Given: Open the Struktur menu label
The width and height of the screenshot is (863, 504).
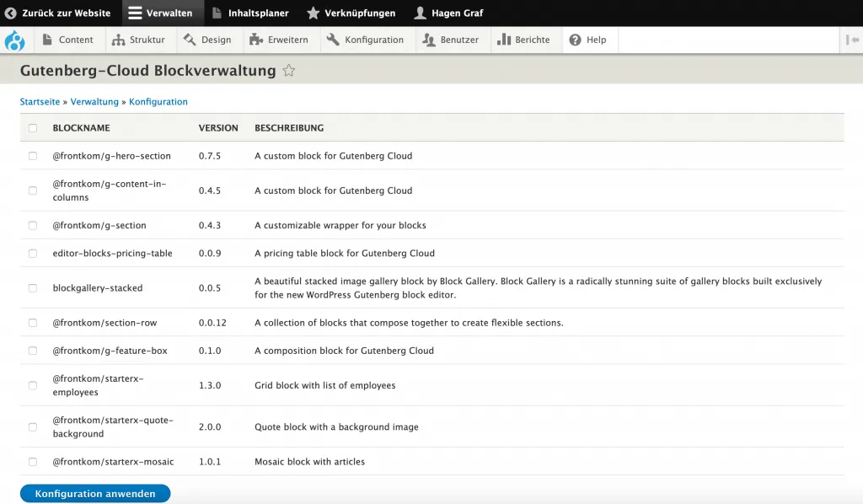Looking at the screenshot, I should pos(147,40).
